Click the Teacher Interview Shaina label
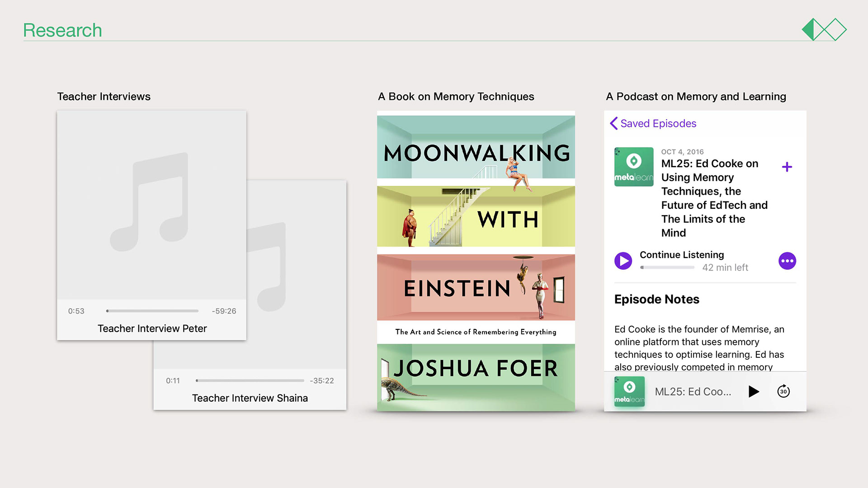868x488 pixels. click(250, 398)
